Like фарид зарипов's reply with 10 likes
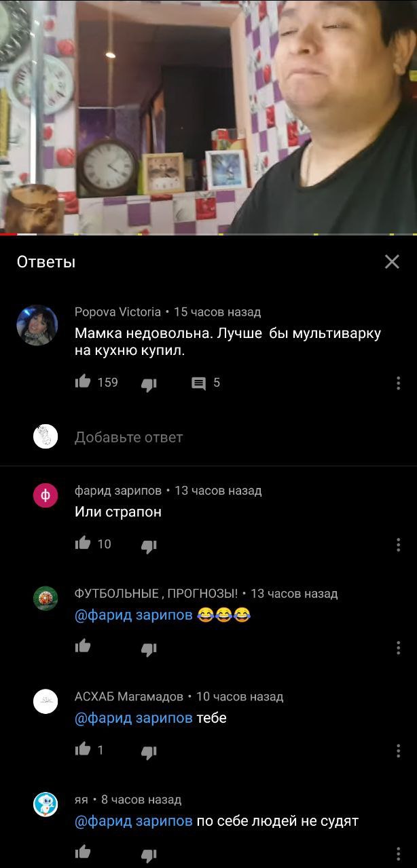 click(83, 543)
